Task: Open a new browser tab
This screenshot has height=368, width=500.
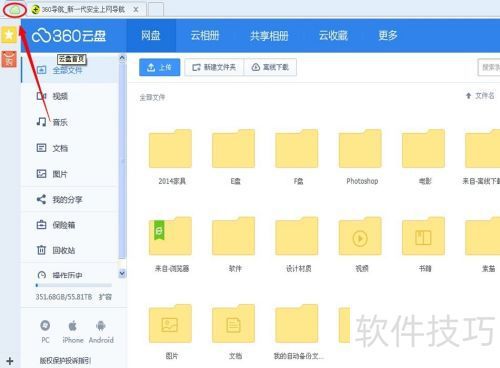Action: pos(156,9)
